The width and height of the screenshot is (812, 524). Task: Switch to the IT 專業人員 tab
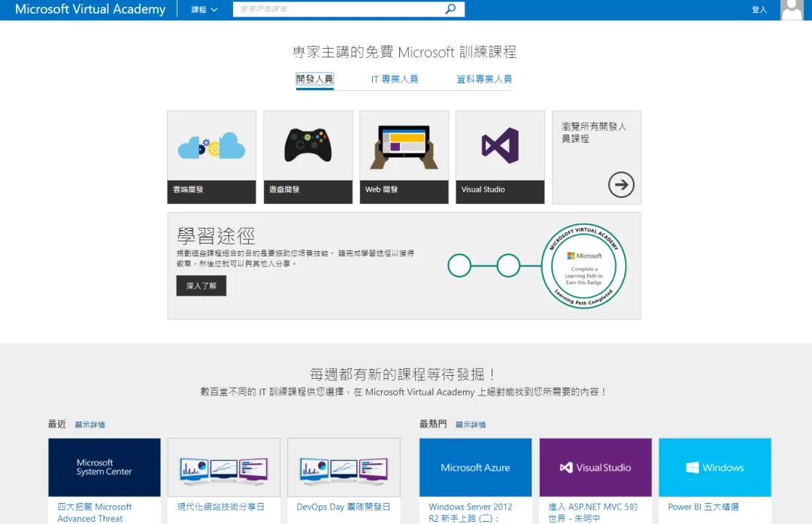pyautogui.click(x=394, y=79)
